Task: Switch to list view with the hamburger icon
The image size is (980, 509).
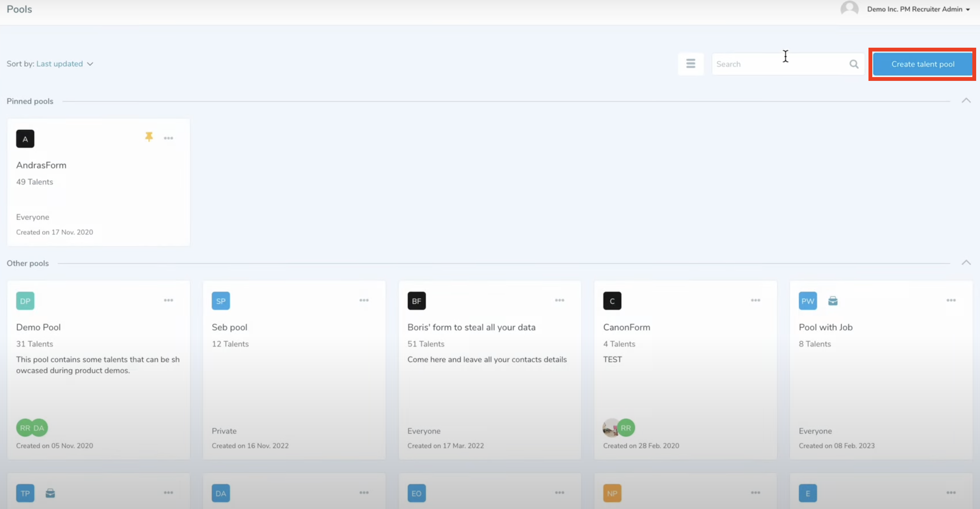Action: pyautogui.click(x=691, y=64)
